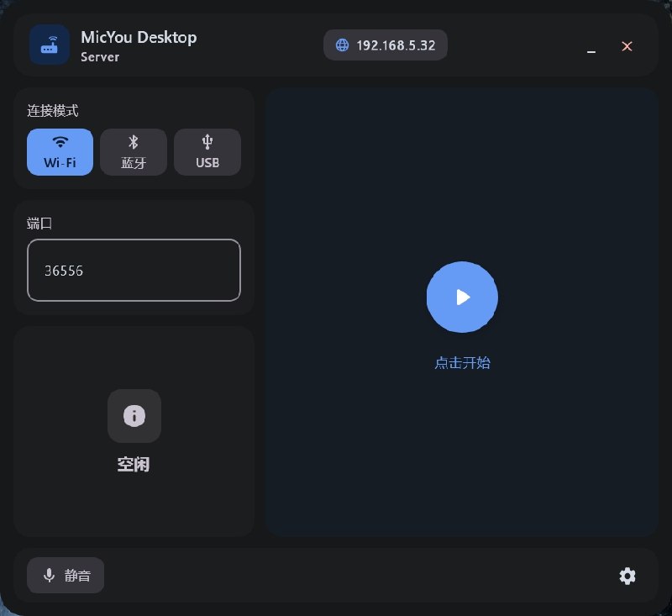Select the Wi-Fi connection mode icon
This screenshot has height=616, width=672.
tap(60, 143)
